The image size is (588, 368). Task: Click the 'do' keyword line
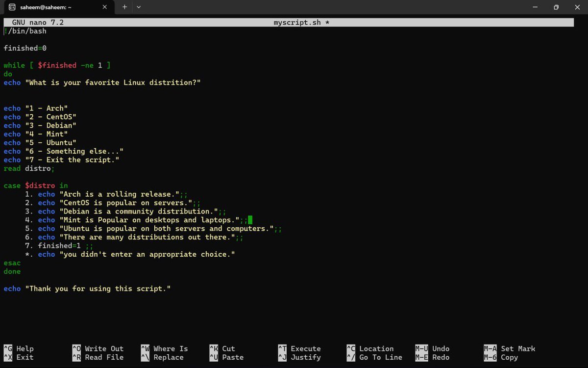[x=8, y=74]
